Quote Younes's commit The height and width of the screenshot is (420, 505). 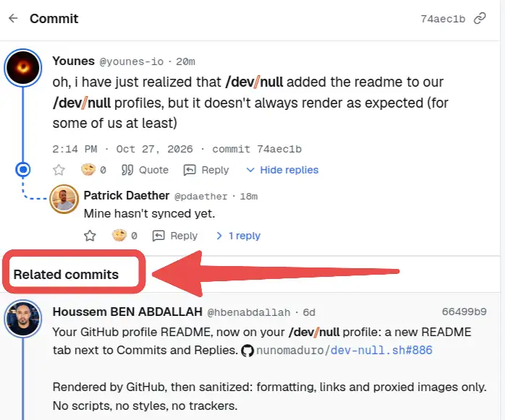[x=145, y=170]
